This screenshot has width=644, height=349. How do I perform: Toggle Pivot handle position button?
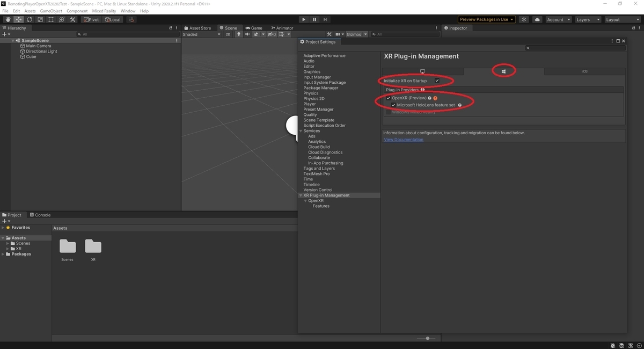(x=91, y=19)
